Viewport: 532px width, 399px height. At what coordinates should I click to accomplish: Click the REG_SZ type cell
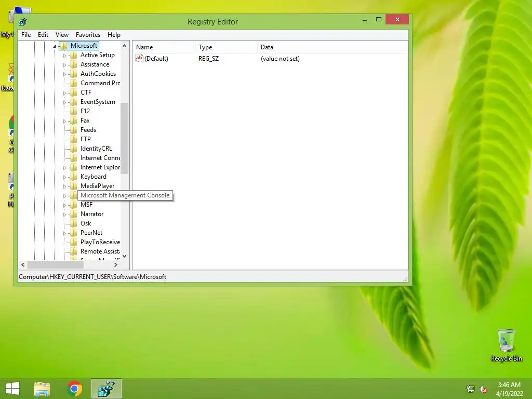tap(208, 58)
